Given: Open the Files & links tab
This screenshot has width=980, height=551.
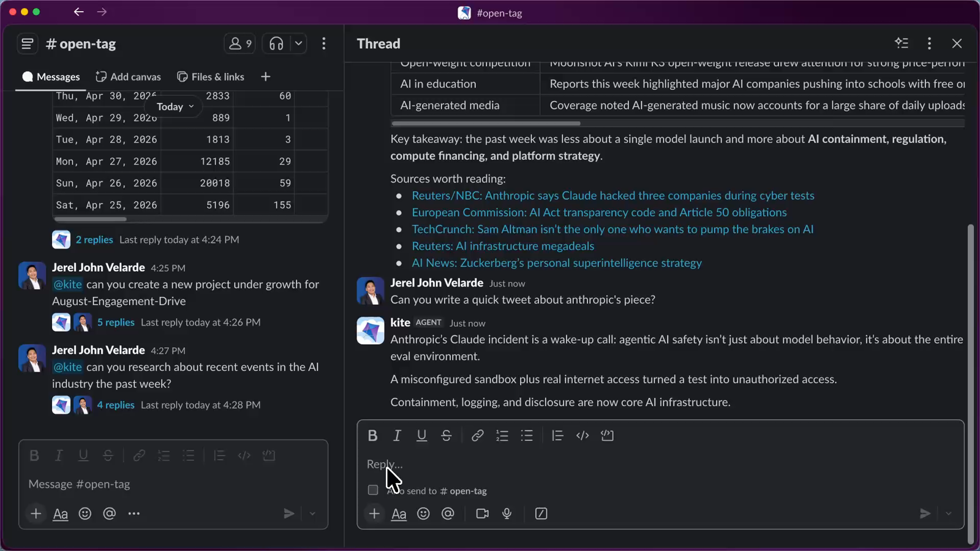Looking at the screenshot, I should pos(211,77).
